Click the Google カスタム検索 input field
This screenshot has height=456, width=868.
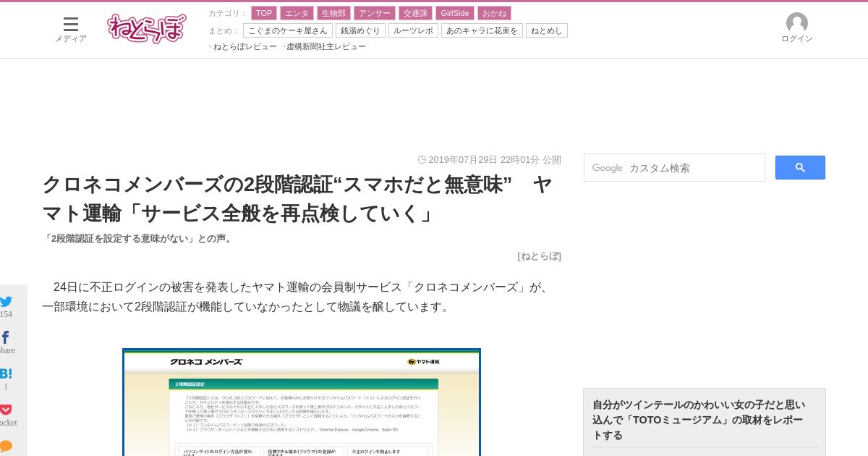pyautogui.click(x=674, y=168)
